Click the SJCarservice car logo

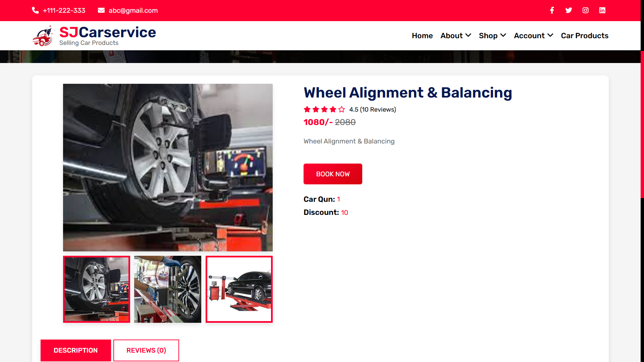(x=43, y=36)
